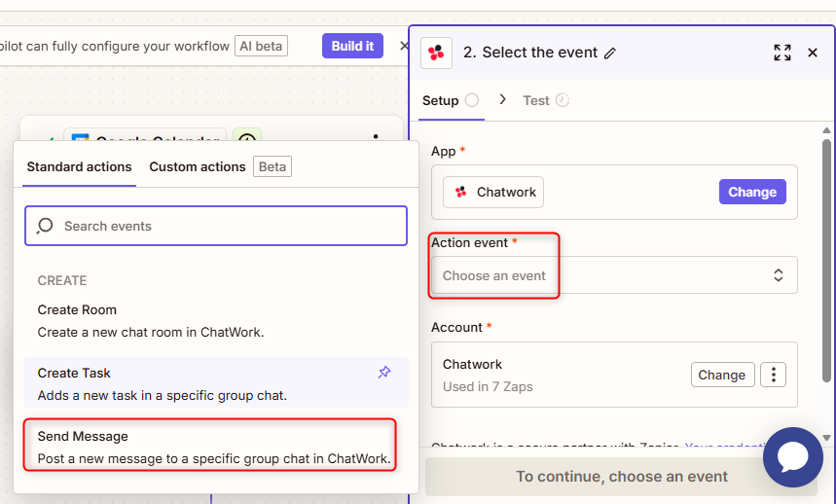
Task: Select the Send Message action
Action: [x=214, y=447]
